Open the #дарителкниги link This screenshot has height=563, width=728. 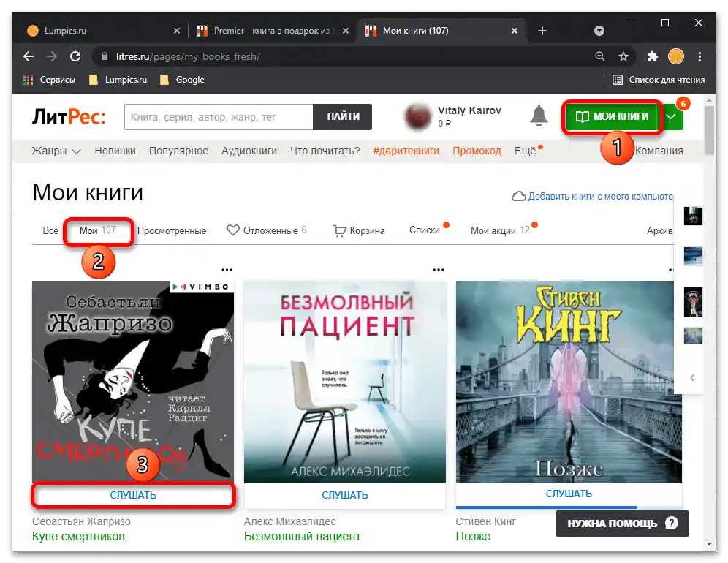tap(406, 151)
